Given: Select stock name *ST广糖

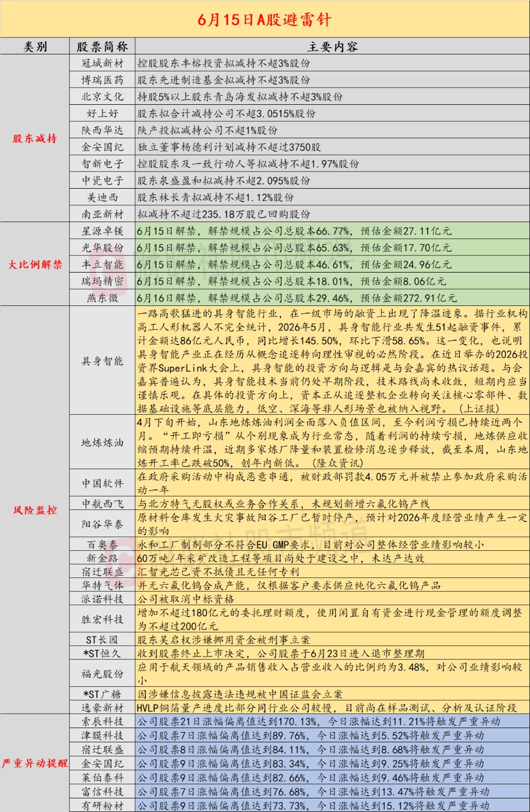Looking at the screenshot, I should click(102, 694).
